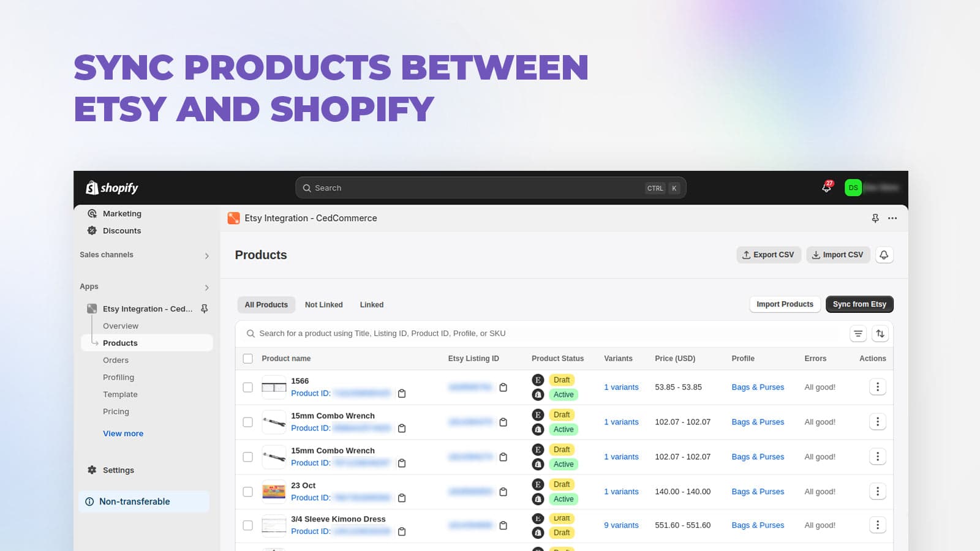Check the row checkbox for 15mm Combo Wrench
The height and width of the screenshot is (551, 980).
[x=248, y=421]
